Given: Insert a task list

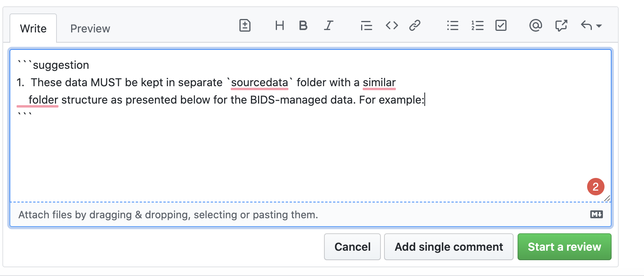Looking at the screenshot, I should (x=501, y=25).
